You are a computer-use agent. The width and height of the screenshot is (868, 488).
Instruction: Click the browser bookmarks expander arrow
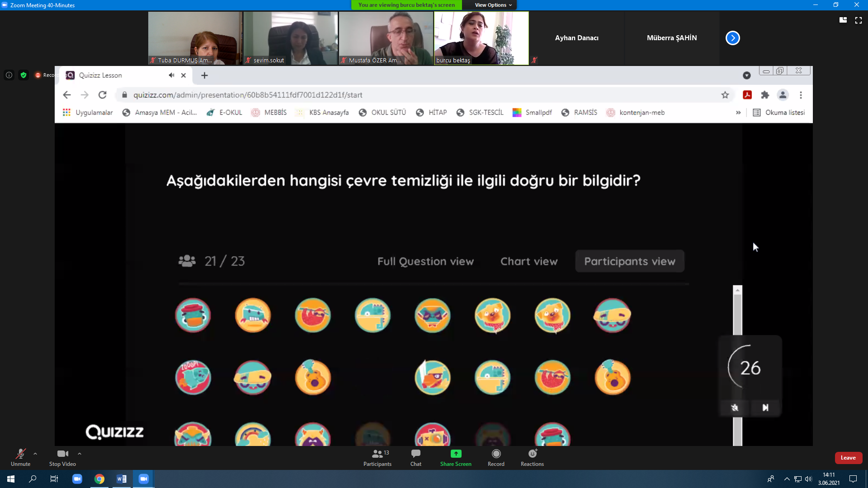point(737,112)
